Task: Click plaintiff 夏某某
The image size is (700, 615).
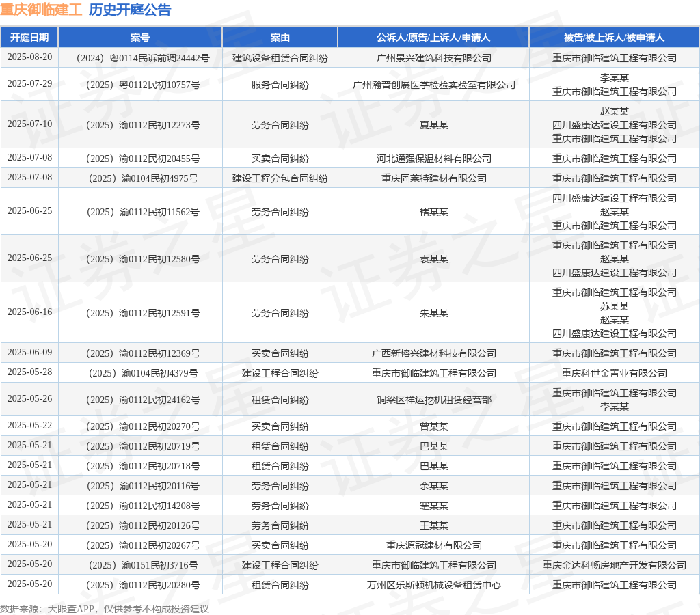Action: pyautogui.click(x=434, y=125)
